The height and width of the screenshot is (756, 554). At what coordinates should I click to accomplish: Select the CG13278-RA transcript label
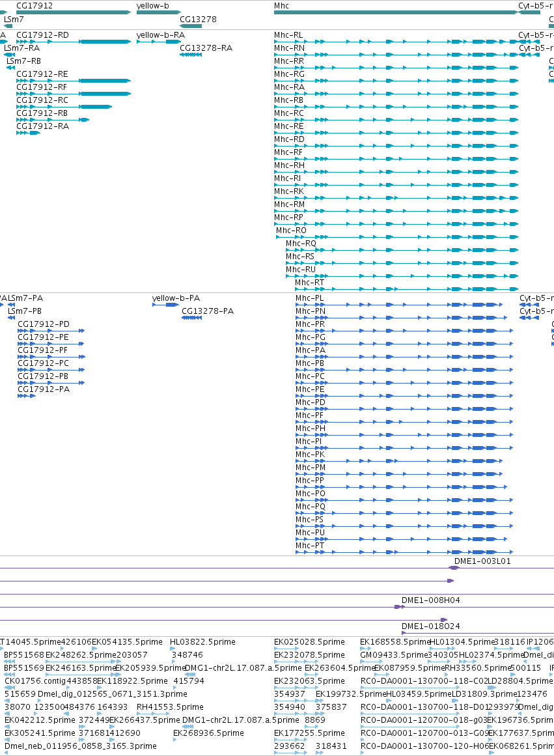[x=206, y=48]
